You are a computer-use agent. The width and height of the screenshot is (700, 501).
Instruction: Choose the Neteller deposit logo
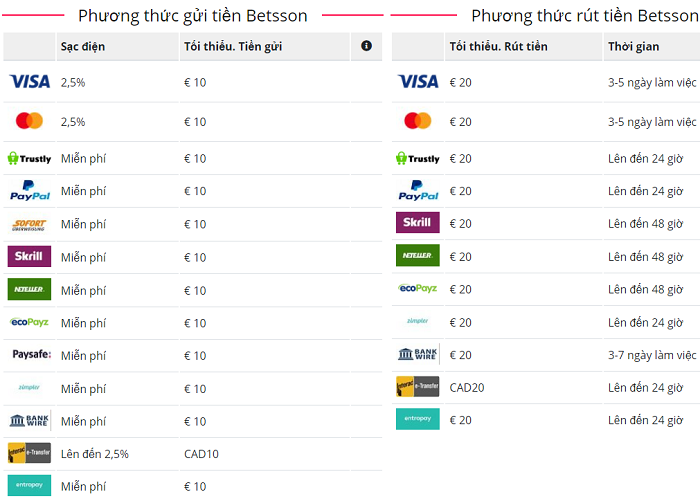29,290
